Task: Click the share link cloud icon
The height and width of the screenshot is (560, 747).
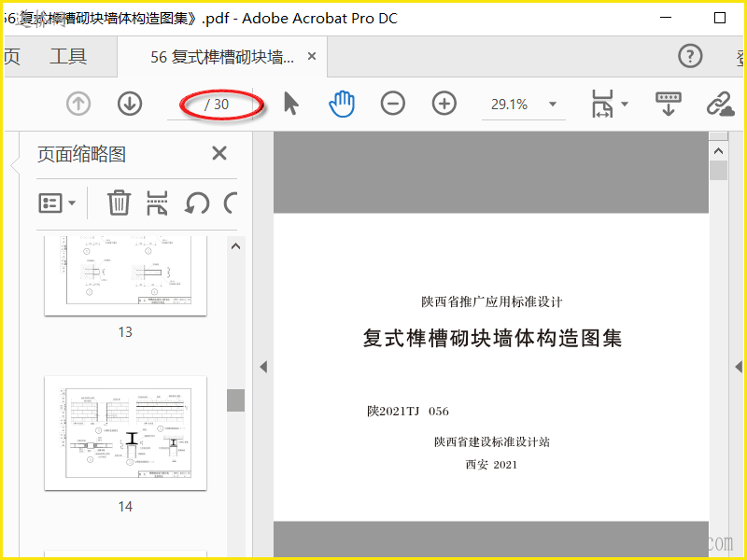Action: 720,104
